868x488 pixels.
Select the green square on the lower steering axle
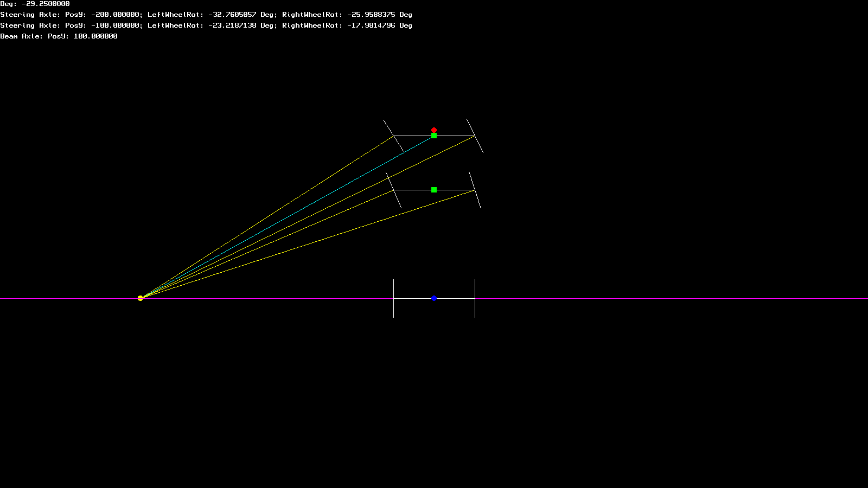tap(434, 190)
